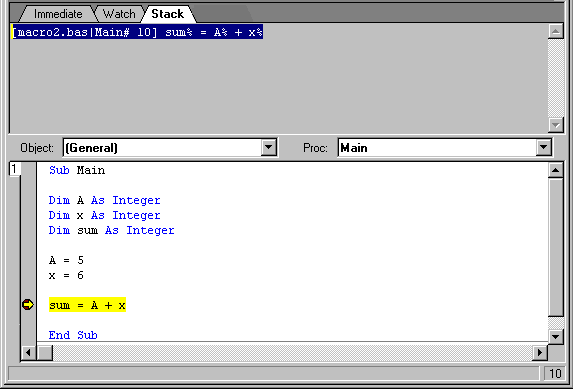Click stack pane scroll up arrow
This screenshot has height=389, width=573.
click(555, 31)
